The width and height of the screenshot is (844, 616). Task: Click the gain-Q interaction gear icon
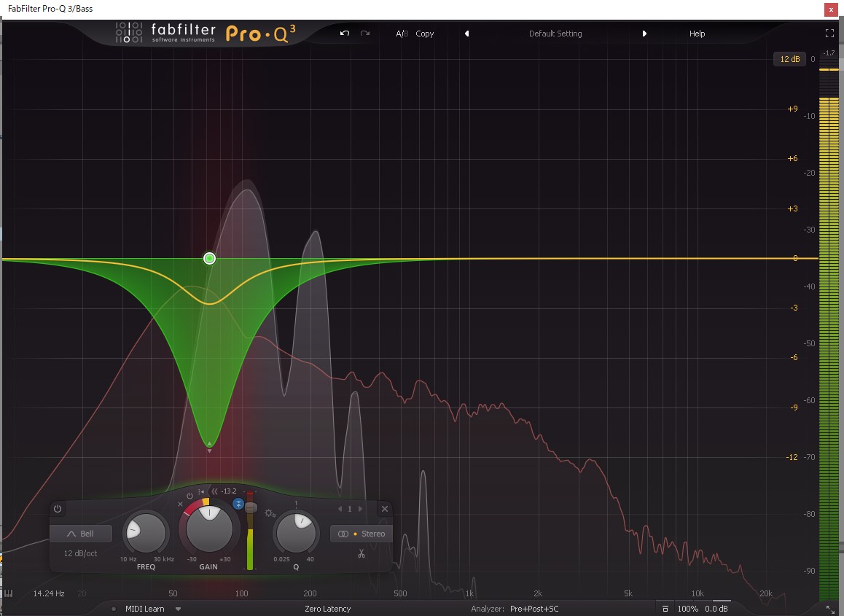coord(269,513)
